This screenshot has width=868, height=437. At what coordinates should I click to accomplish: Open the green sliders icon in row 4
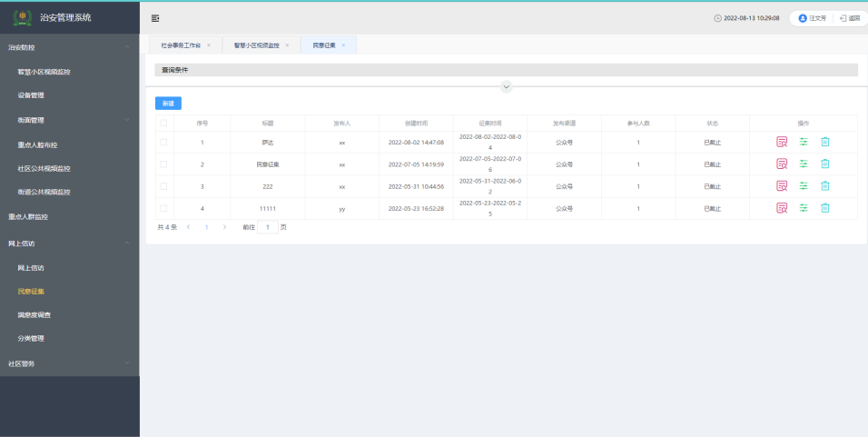804,208
